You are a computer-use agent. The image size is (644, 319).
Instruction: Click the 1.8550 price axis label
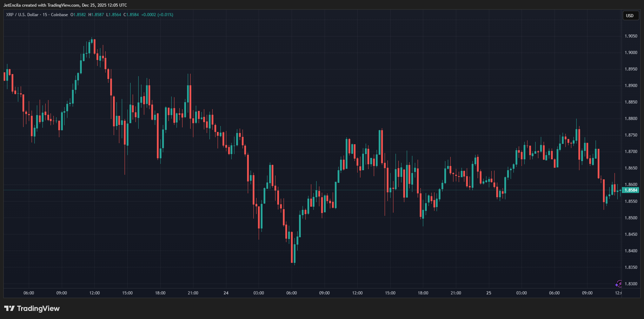(631, 201)
